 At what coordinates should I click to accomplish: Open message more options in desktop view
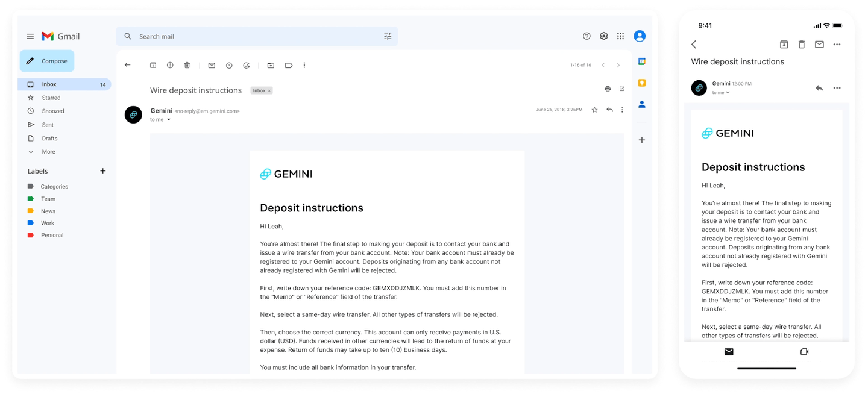[622, 110]
